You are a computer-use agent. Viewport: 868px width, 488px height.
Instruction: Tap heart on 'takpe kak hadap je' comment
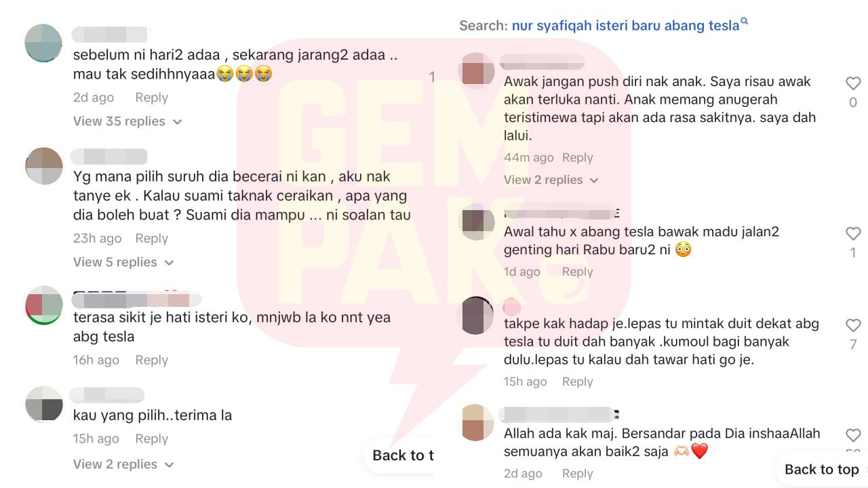pos(853,325)
